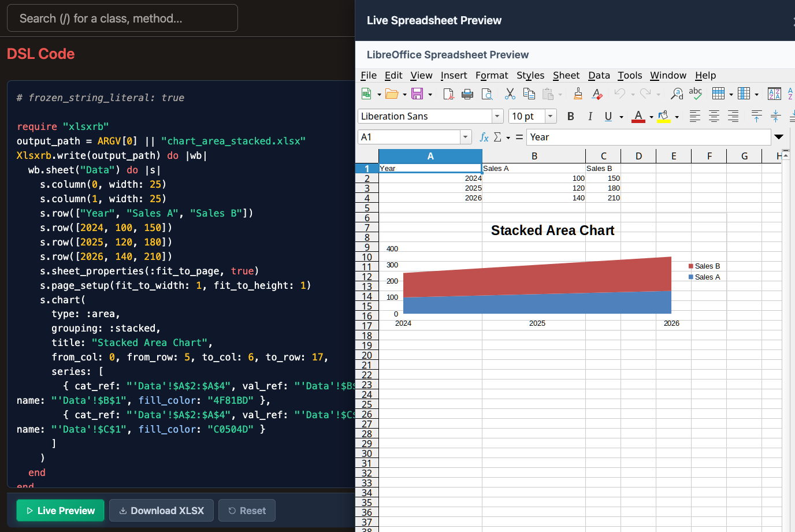Click the formula input line showing Year

click(649, 137)
